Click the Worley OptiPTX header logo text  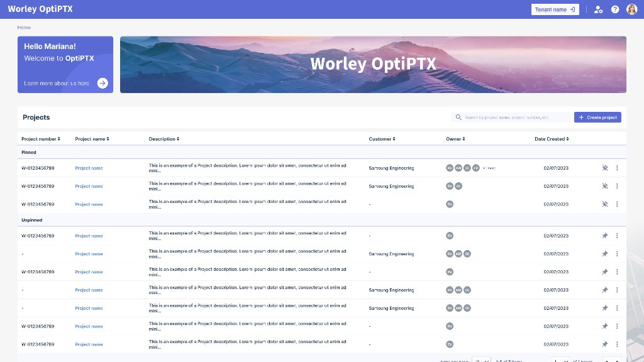(x=40, y=9)
